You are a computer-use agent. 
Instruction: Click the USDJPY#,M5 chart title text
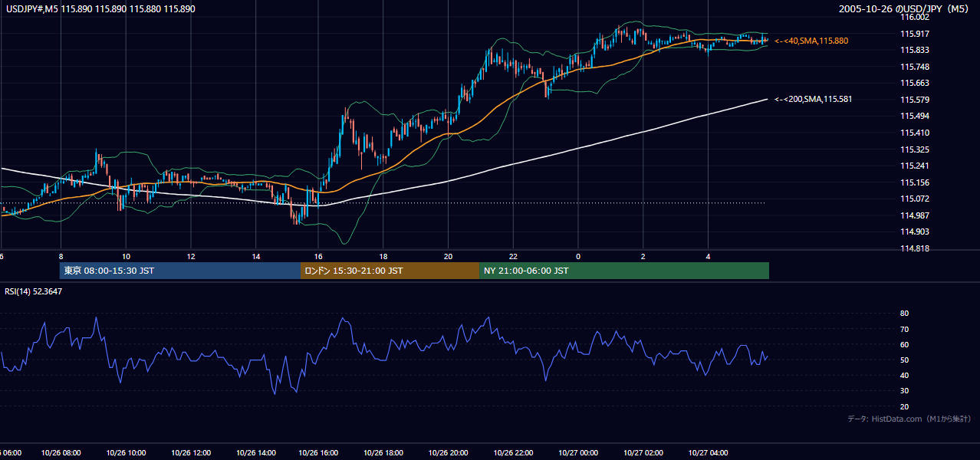coord(99,8)
